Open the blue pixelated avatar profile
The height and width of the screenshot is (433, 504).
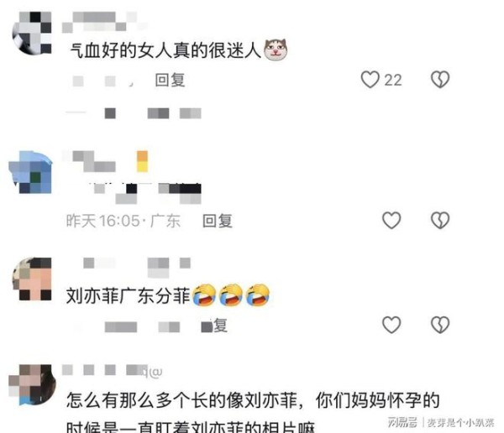click(x=30, y=172)
